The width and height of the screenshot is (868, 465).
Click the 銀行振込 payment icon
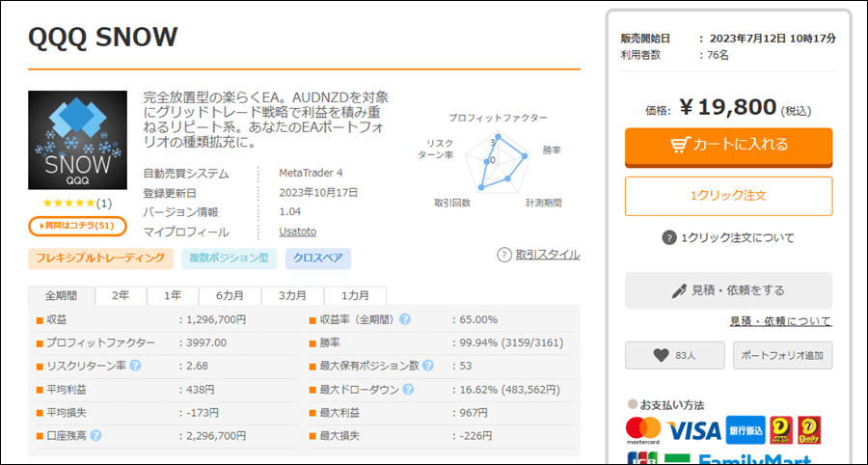[746, 430]
